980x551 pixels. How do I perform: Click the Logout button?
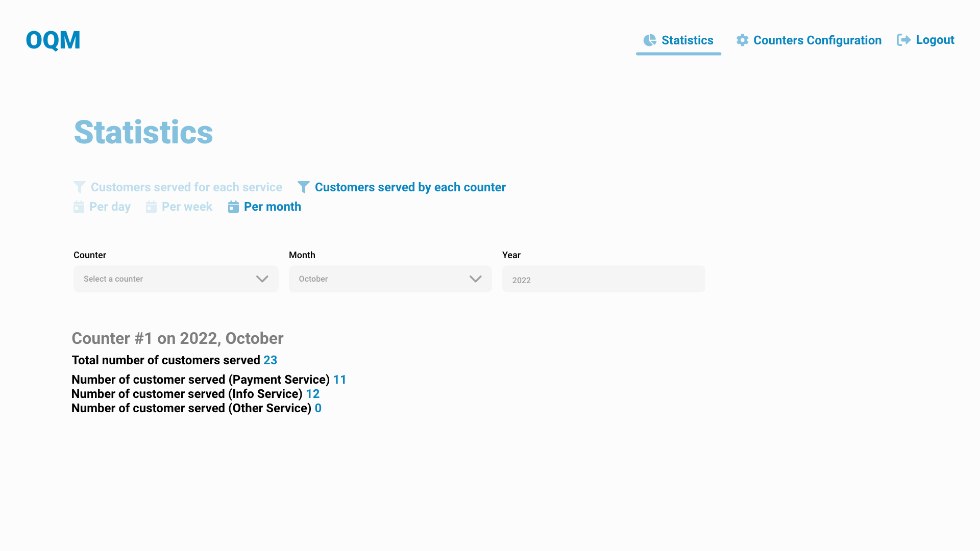point(925,40)
